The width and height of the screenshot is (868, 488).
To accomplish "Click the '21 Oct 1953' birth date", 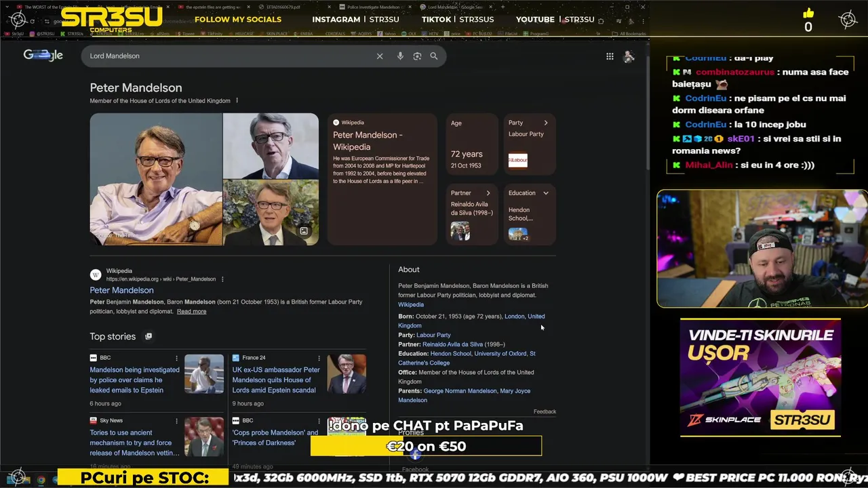I will click(x=466, y=165).
